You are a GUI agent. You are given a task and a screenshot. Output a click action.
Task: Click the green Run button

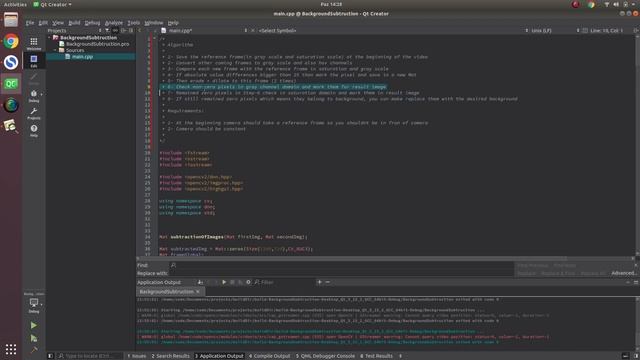click(33, 325)
